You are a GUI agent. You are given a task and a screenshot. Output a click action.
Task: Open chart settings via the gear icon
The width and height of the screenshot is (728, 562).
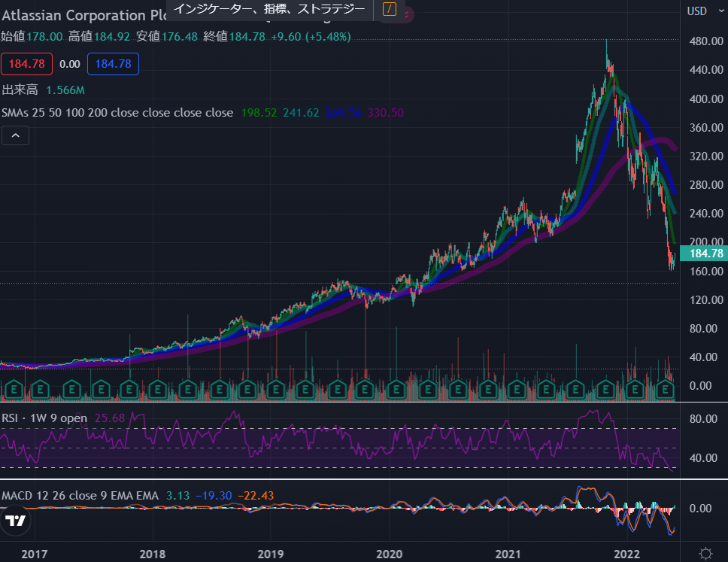pyautogui.click(x=705, y=553)
